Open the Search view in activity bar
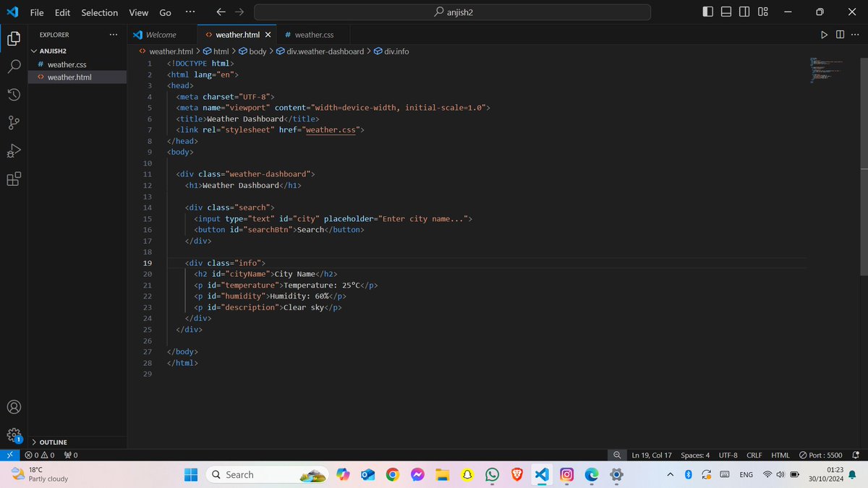 click(x=14, y=67)
